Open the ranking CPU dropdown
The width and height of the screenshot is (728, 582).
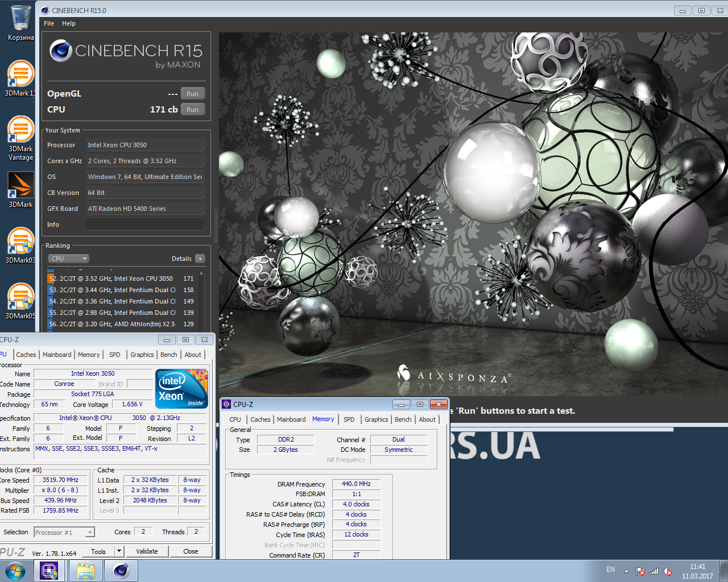click(x=69, y=259)
